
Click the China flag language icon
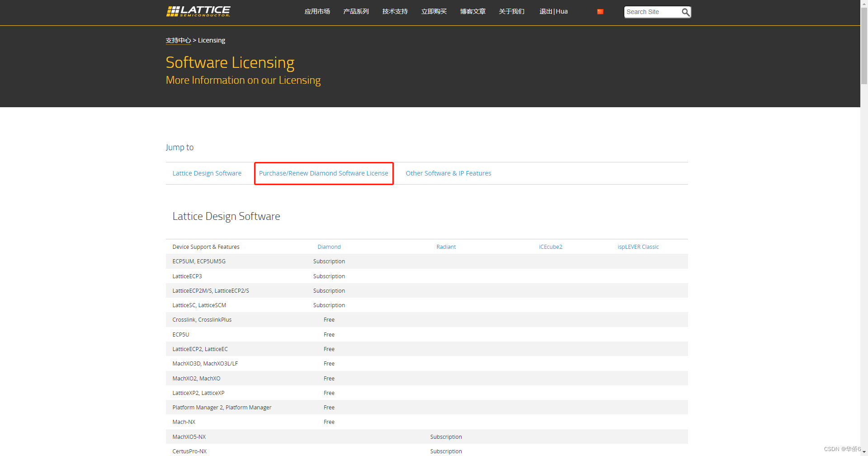tap(600, 12)
